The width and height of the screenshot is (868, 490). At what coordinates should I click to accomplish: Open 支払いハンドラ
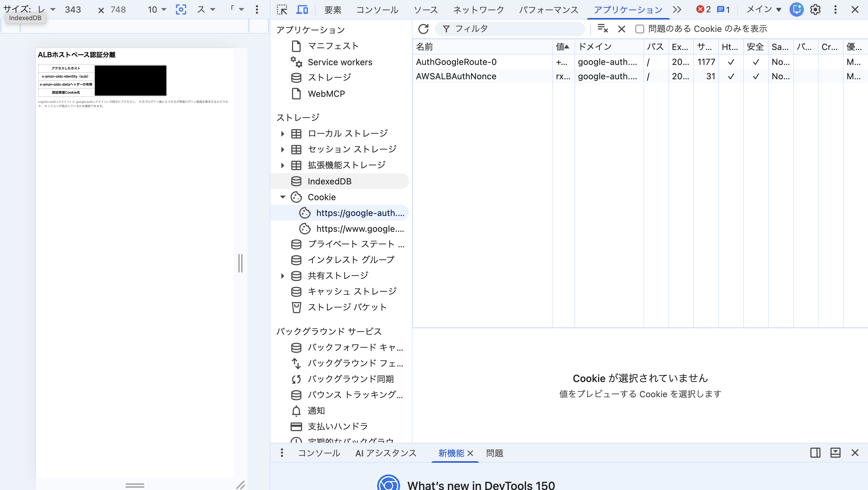(340, 427)
